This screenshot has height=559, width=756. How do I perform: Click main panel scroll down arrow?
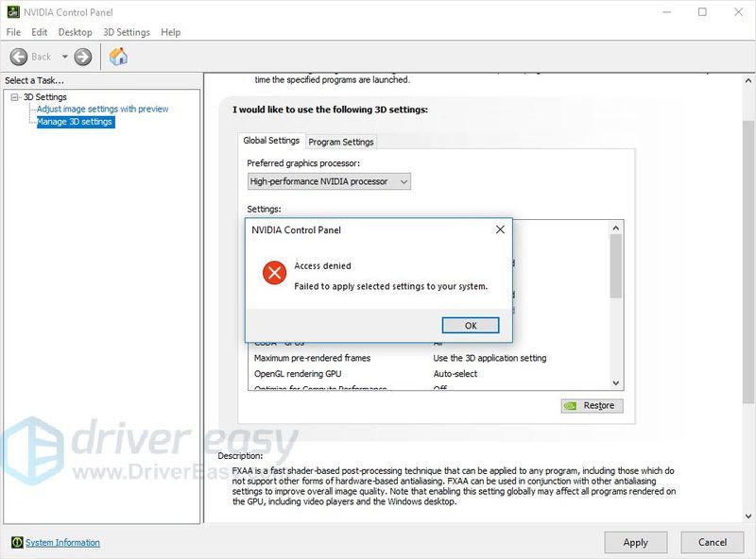point(748,517)
